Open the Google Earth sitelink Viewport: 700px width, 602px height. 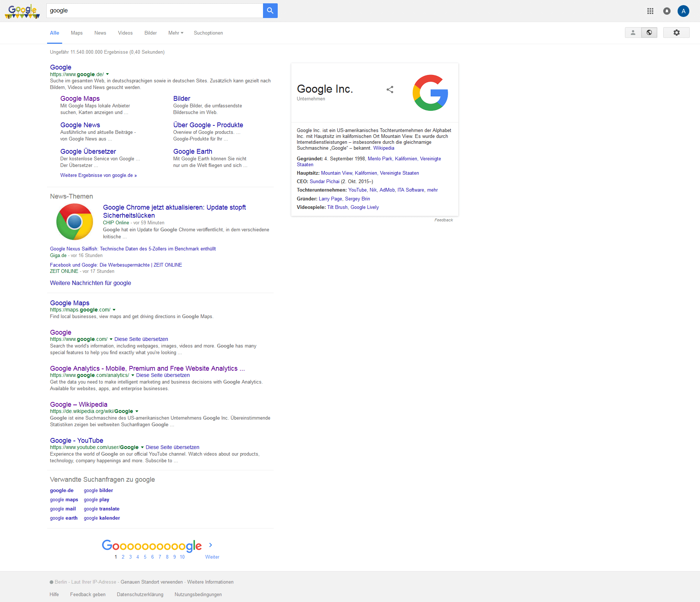[193, 152]
